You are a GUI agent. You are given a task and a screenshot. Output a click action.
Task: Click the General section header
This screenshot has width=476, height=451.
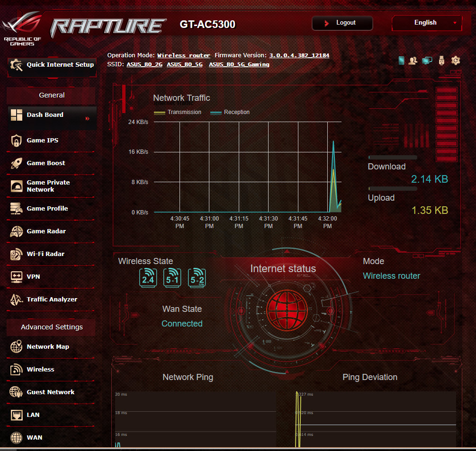pyautogui.click(x=51, y=95)
